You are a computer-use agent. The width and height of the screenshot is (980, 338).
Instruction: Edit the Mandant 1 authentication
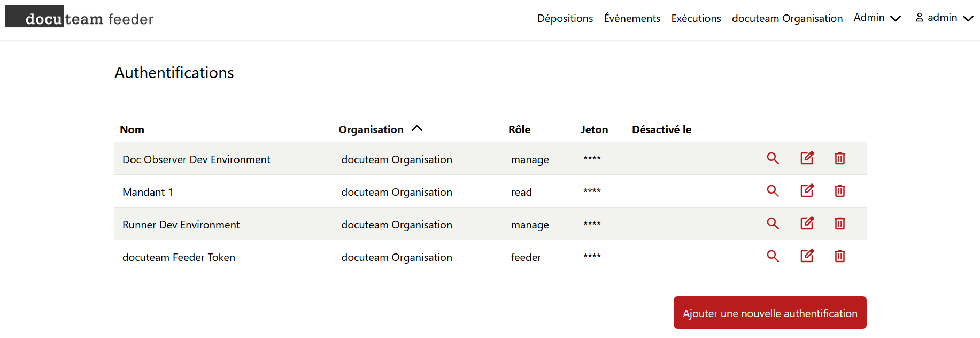click(x=807, y=191)
